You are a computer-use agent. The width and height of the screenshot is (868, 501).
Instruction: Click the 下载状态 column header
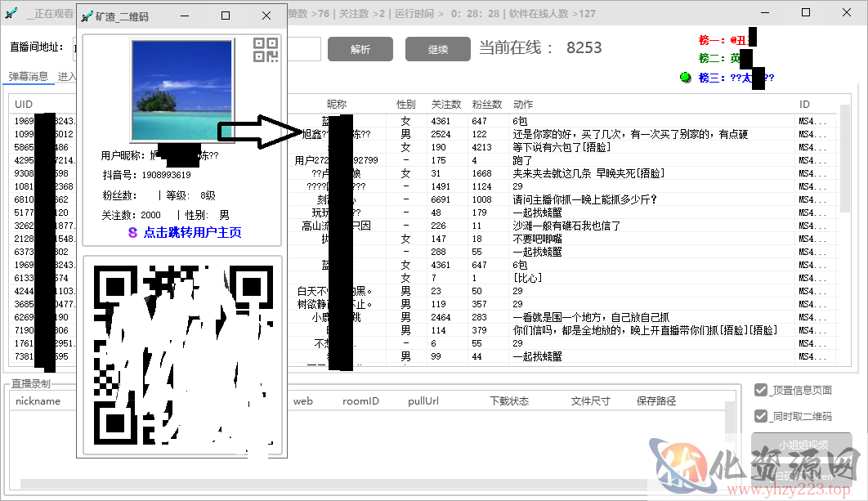coord(509,400)
